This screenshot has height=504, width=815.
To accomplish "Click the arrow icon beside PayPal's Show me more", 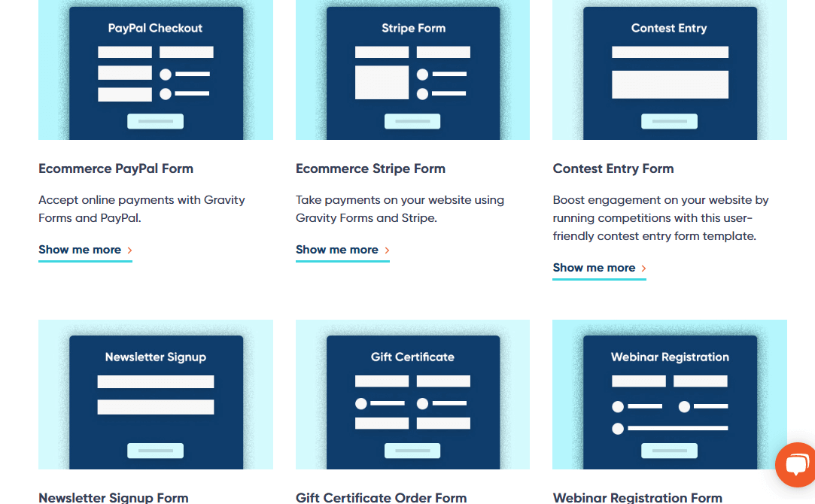I will (129, 250).
